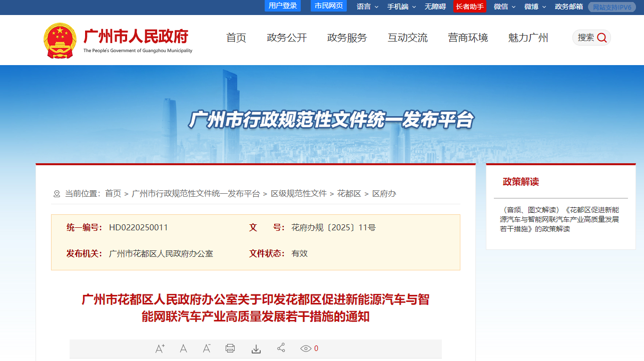Open the 政务公开 navigation menu
Screen dimensions: 644x361
[x=287, y=38]
